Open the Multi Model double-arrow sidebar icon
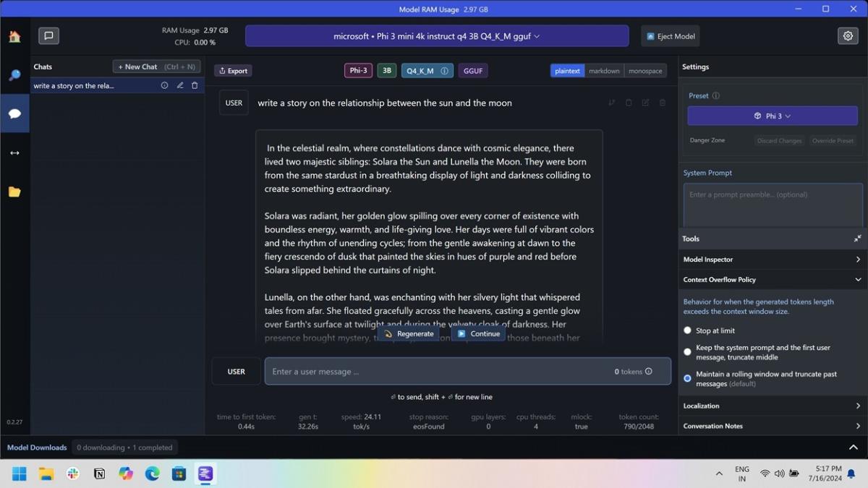The image size is (868, 488). (14, 153)
